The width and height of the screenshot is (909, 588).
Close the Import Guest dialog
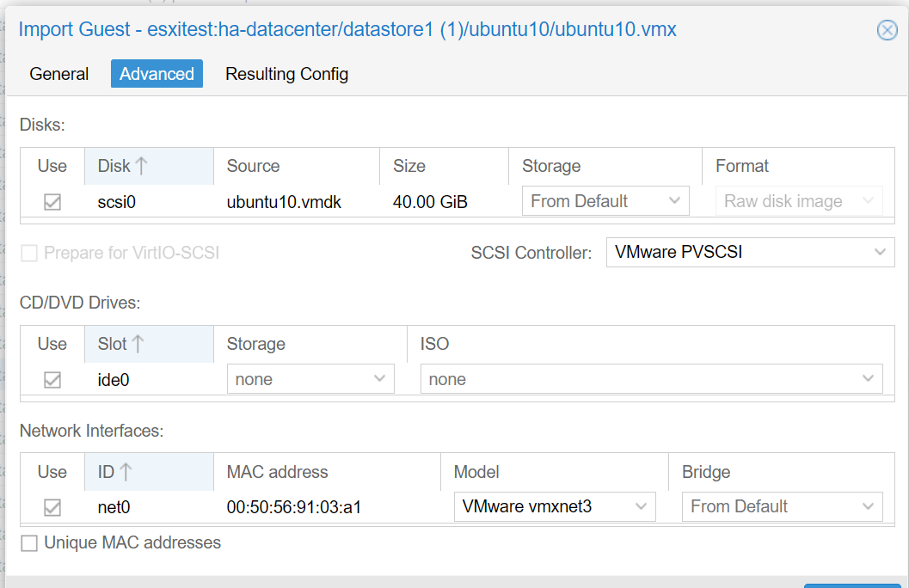887,30
